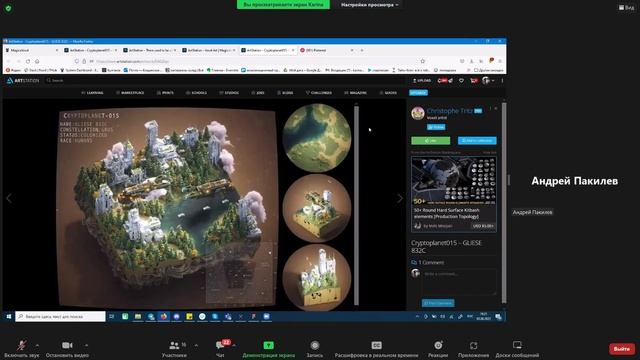Open the Участники participants panel
Image resolution: width=640 pixels, height=360 pixels.
click(x=174, y=349)
